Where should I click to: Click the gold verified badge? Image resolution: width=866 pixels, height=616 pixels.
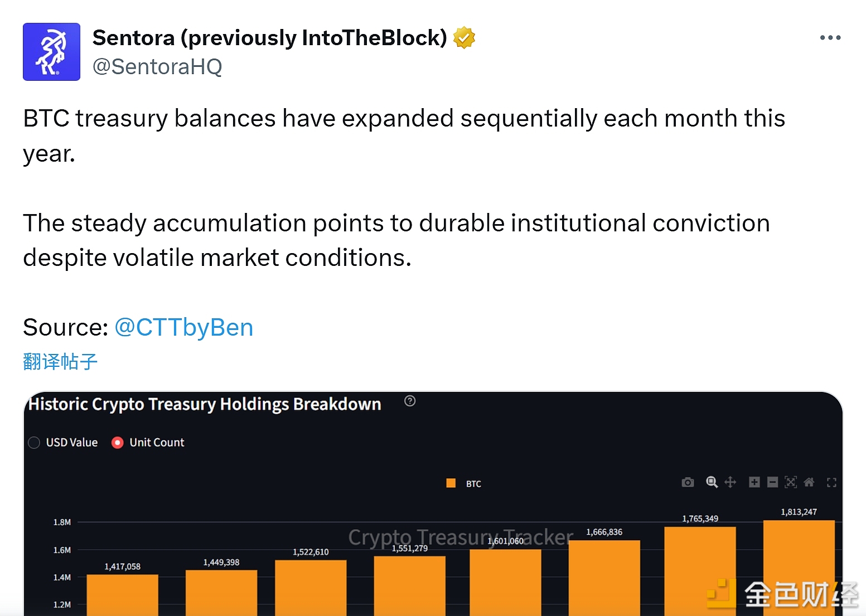(464, 38)
